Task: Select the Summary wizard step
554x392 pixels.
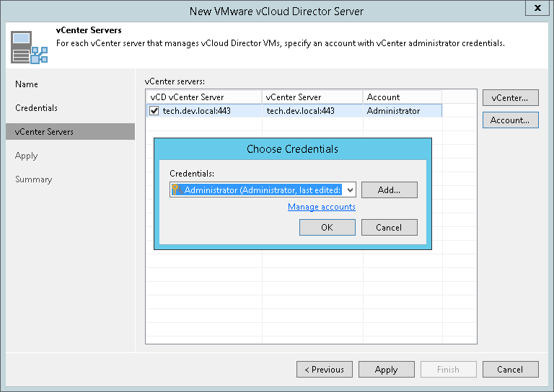Action: (34, 179)
